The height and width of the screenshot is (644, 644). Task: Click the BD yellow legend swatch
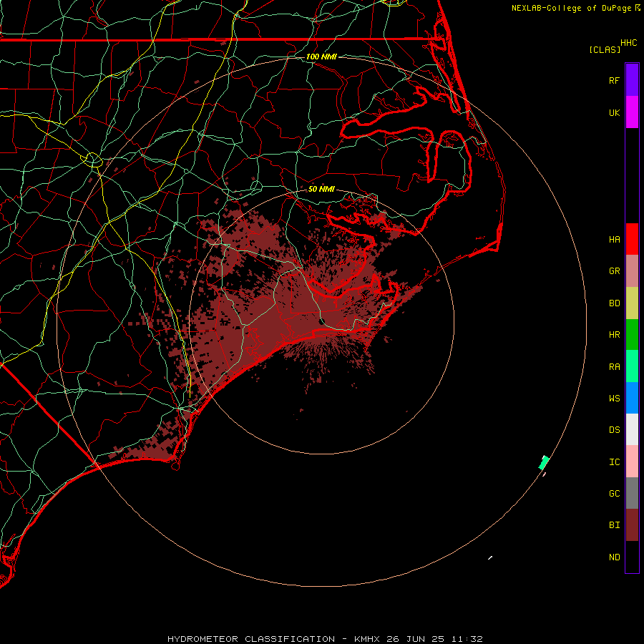pyautogui.click(x=632, y=303)
